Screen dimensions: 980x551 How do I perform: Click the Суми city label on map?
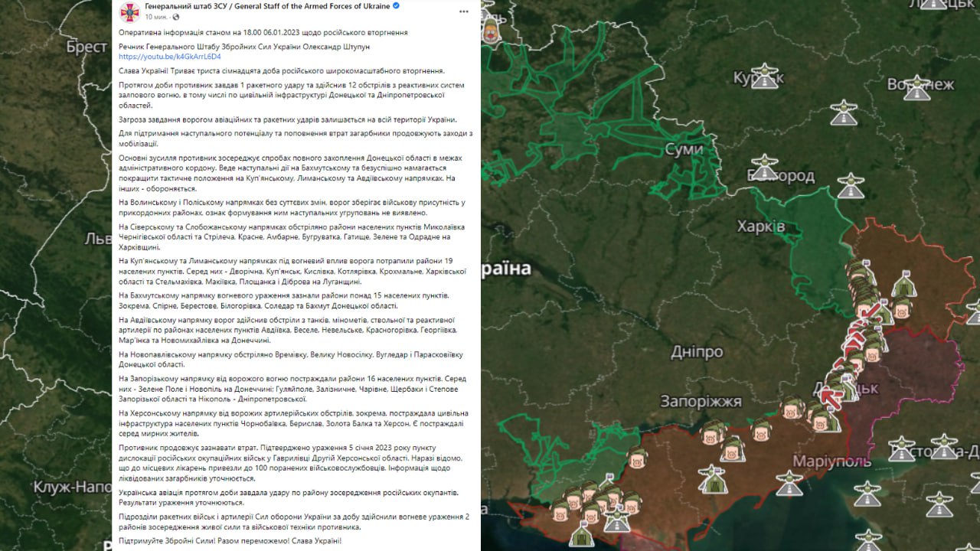(684, 149)
